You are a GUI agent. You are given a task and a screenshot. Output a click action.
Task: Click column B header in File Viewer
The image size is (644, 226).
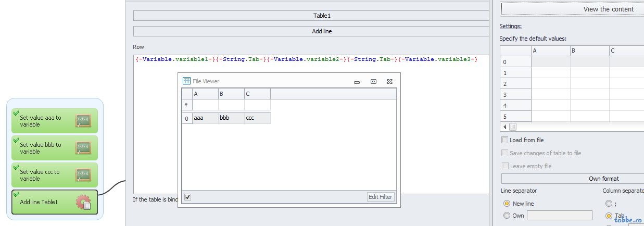(231, 94)
